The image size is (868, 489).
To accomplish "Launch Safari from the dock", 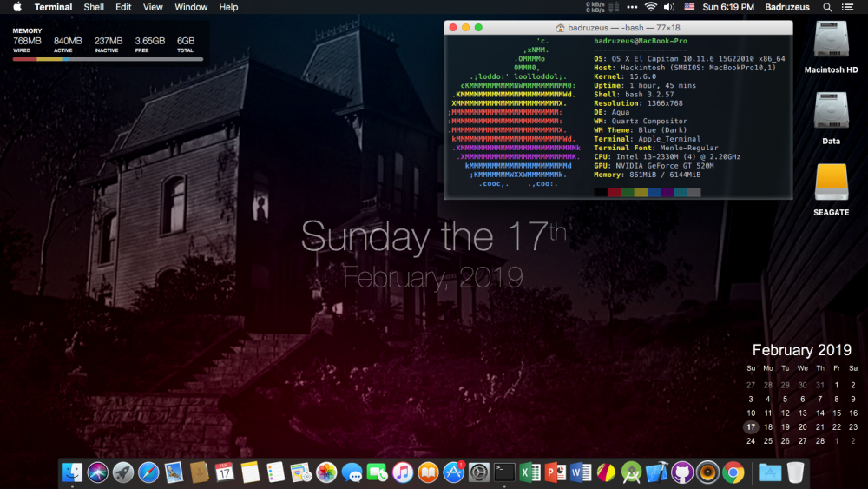I will [148, 472].
